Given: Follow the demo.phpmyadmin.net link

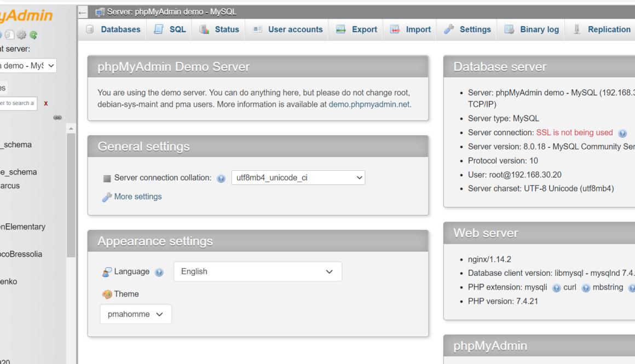Looking at the screenshot, I should [368, 104].
